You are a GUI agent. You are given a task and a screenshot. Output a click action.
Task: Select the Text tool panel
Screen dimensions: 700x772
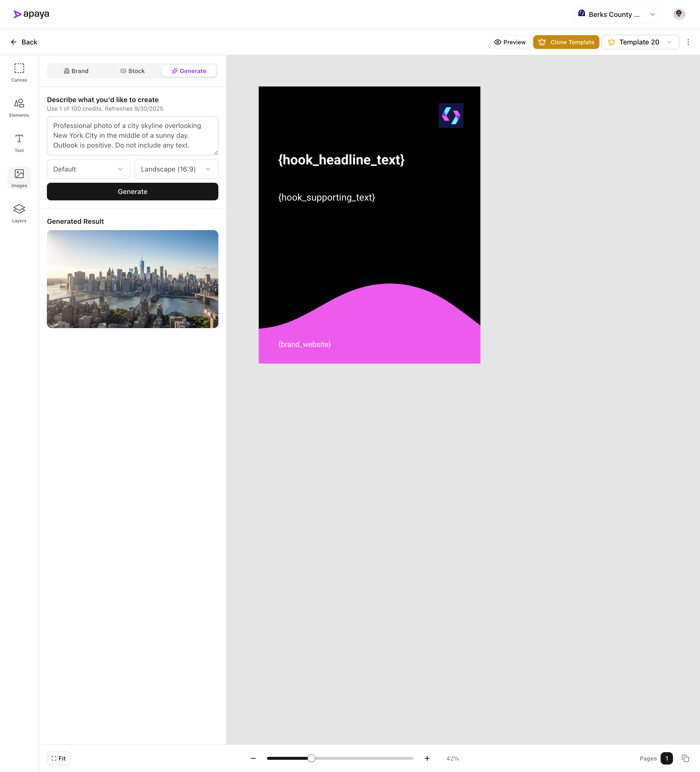pyautogui.click(x=19, y=143)
